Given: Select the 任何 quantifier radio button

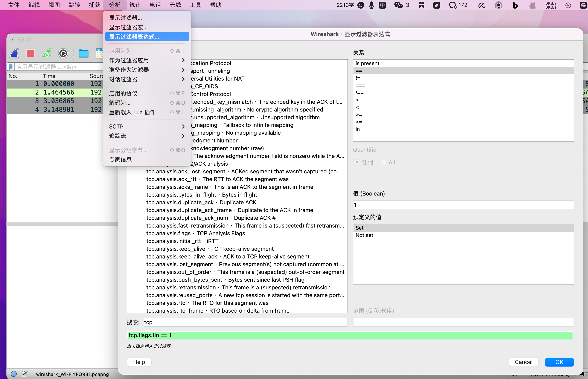Looking at the screenshot, I should click(x=357, y=162).
